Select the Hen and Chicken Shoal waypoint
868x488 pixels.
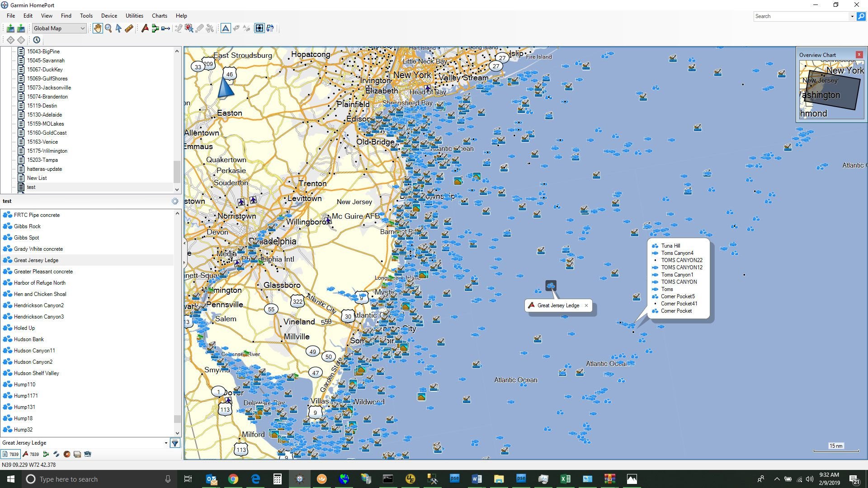40,294
